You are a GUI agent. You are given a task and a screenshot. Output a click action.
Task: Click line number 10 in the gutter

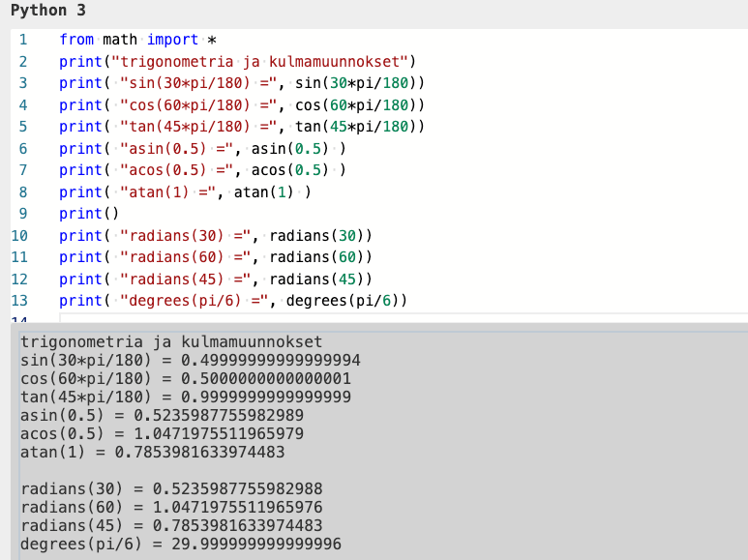click(22, 235)
